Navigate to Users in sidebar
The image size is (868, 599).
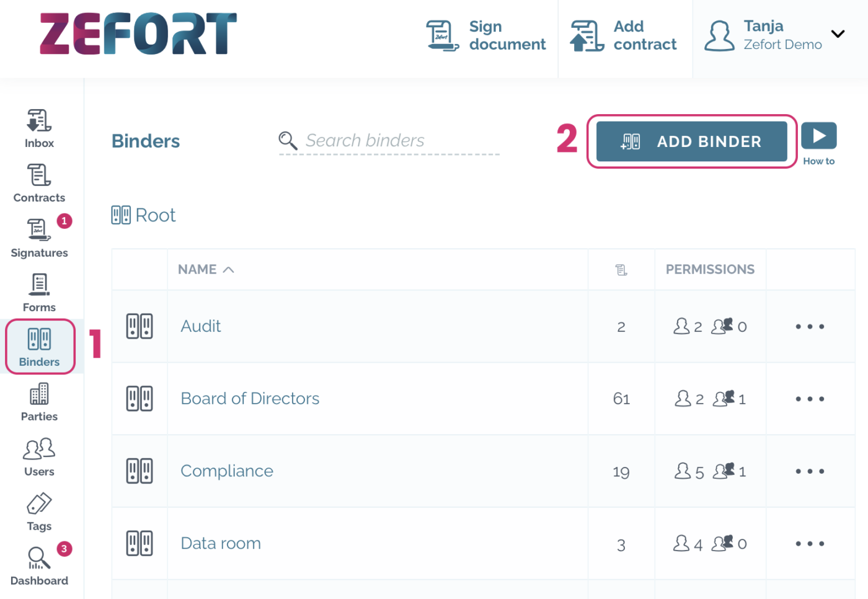[x=39, y=457]
